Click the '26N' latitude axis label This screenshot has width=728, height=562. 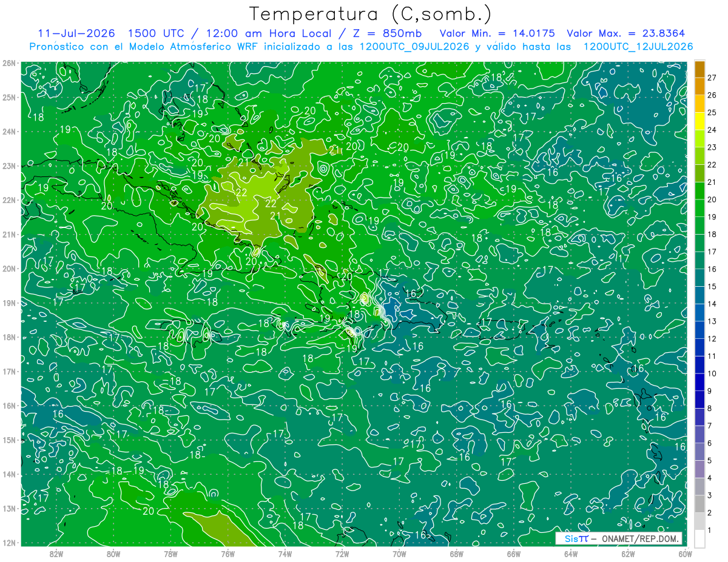(8, 63)
